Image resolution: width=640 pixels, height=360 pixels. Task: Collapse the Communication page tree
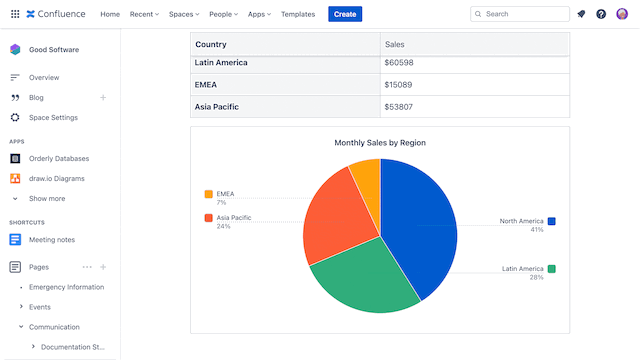[x=21, y=327]
